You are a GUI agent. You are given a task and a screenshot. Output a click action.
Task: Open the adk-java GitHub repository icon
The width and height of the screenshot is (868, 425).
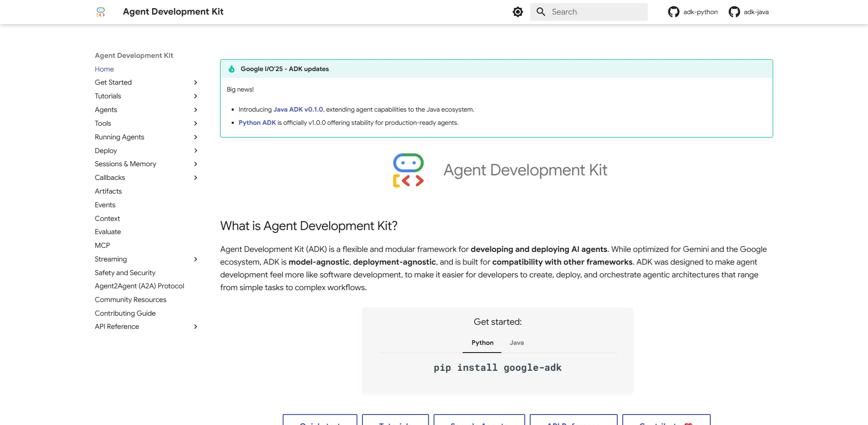734,12
